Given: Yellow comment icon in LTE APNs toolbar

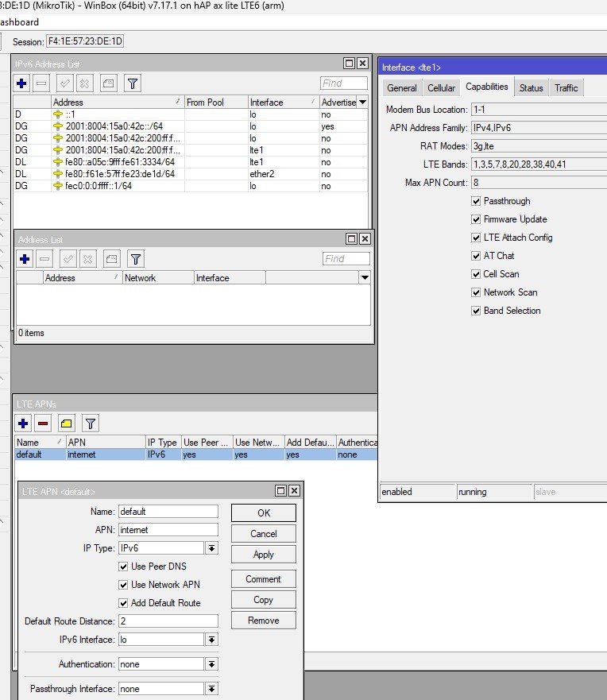Looking at the screenshot, I should (67, 423).
